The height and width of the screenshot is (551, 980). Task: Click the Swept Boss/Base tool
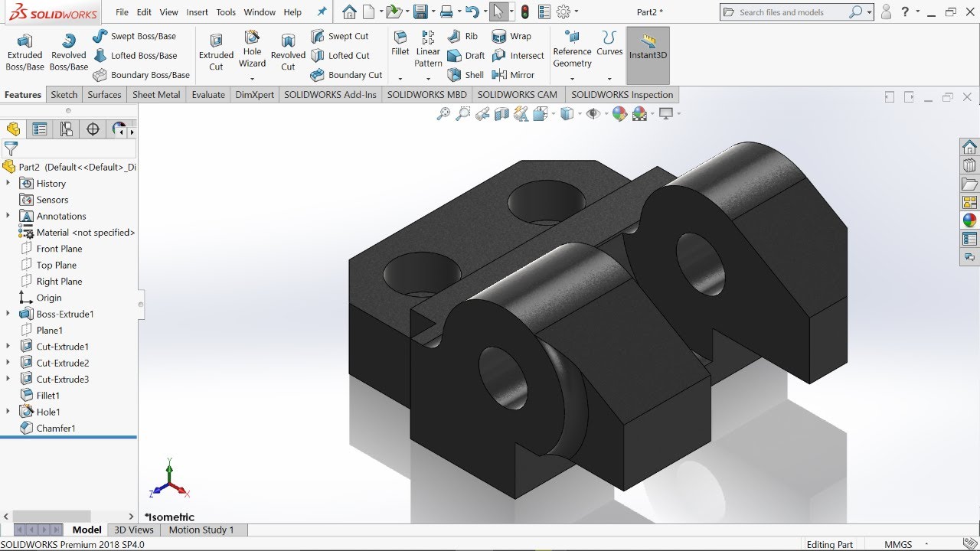pos(134,36)
